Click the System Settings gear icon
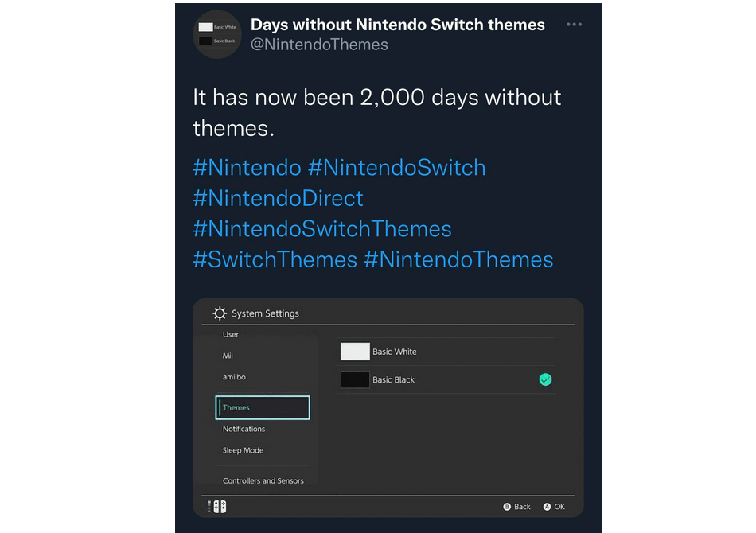 (x=220, y=313)
